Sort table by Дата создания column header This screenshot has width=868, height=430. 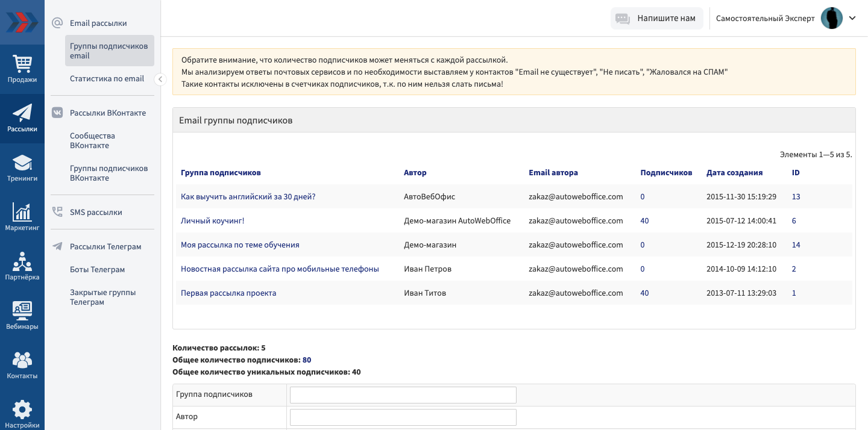tap(734, 172)
